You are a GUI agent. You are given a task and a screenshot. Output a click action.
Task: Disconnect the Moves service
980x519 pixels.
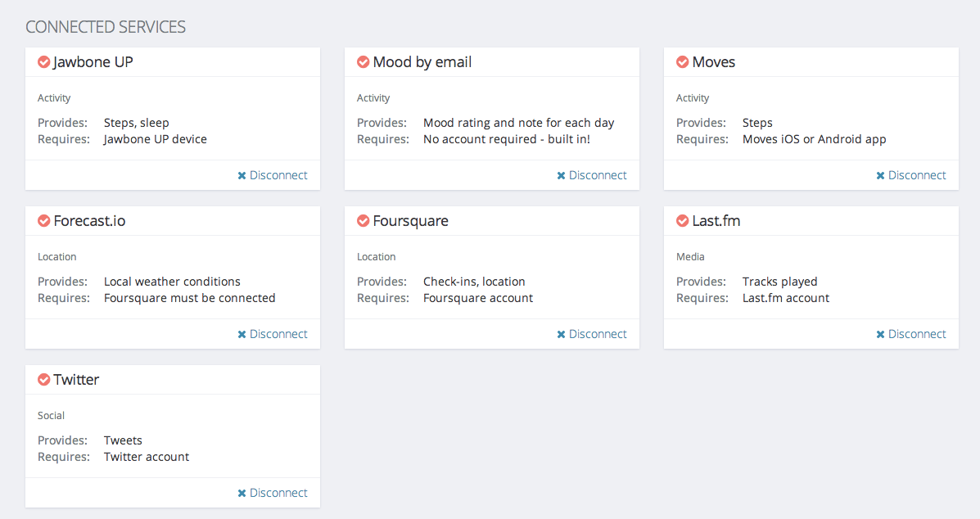coord(911,175)
